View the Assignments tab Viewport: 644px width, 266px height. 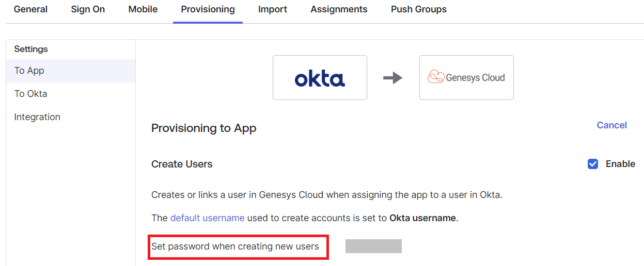[339, 9]
